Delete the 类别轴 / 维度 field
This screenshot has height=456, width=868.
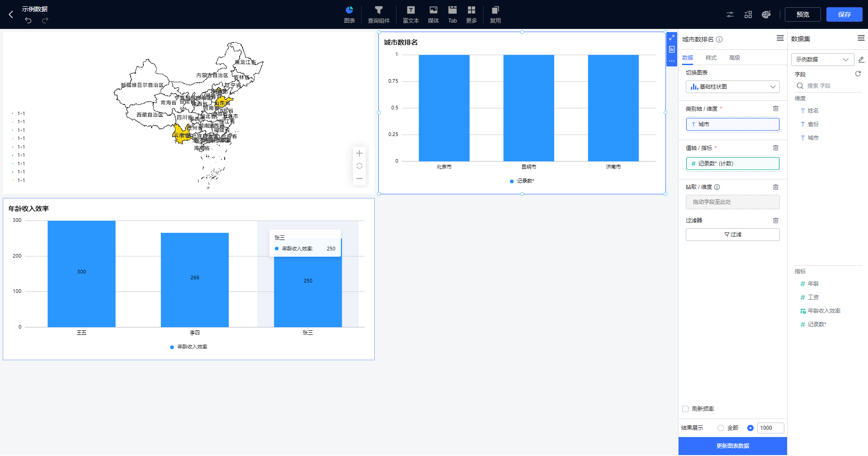click(775, 108)
